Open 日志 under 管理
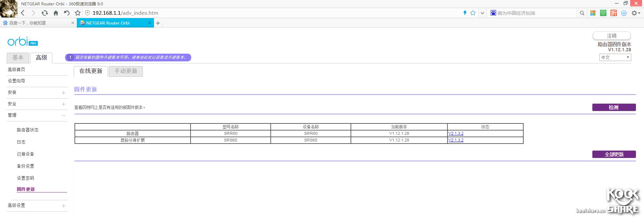Image resolution: width=644 pixels, height=219 pixels. coord(21,142)
